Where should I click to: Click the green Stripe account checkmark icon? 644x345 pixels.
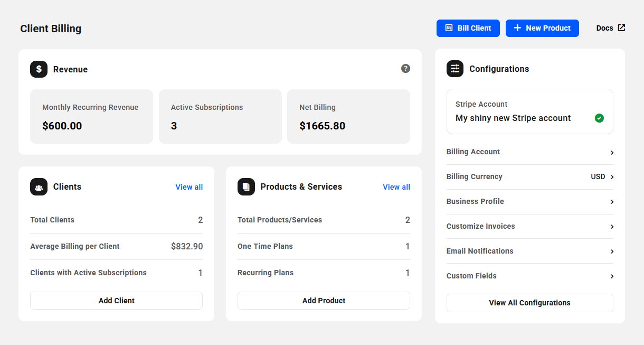pyautogui.click(x=599, y=118)
